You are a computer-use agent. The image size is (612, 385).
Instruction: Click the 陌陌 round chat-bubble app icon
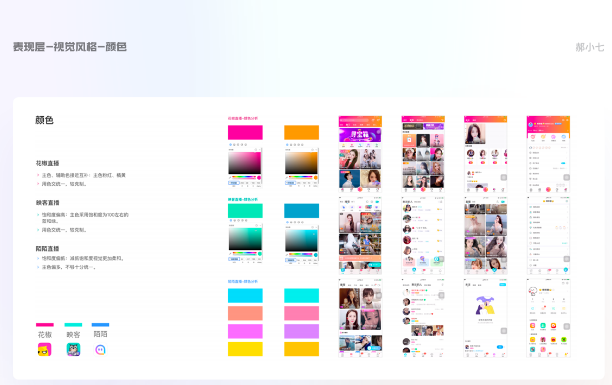click(x=100, y=349)
